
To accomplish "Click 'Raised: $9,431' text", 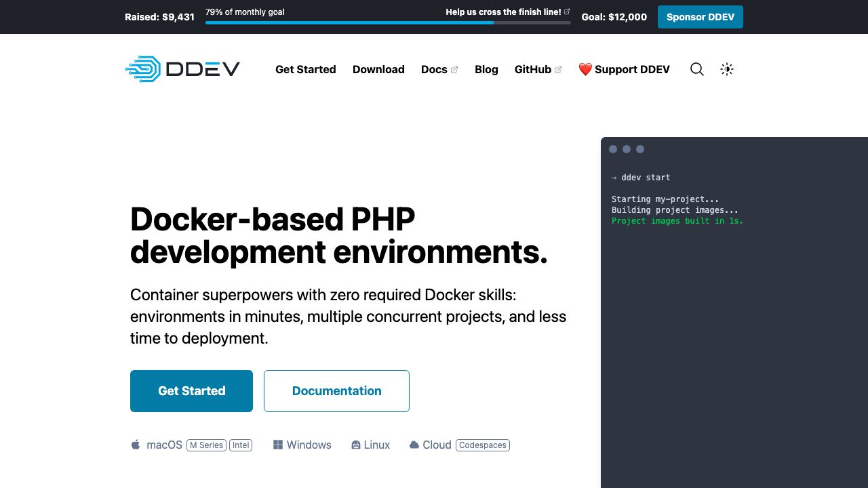I will (159, 17).
